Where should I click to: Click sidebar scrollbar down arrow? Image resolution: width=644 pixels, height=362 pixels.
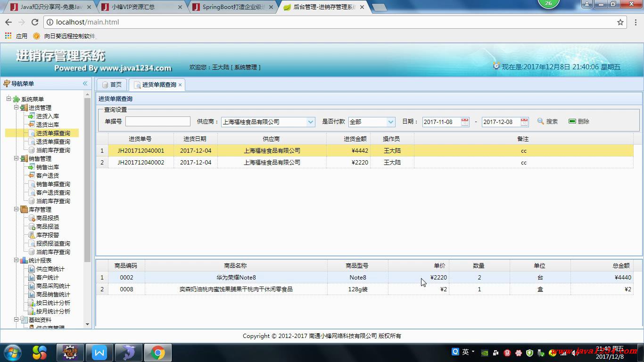[87, 324]
